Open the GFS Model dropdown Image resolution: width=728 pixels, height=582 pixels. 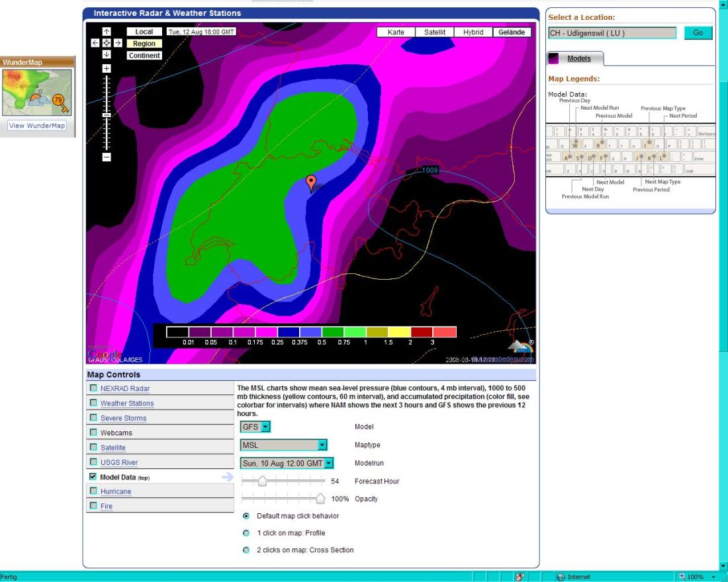pyautogui.click(x=255, y=427)
